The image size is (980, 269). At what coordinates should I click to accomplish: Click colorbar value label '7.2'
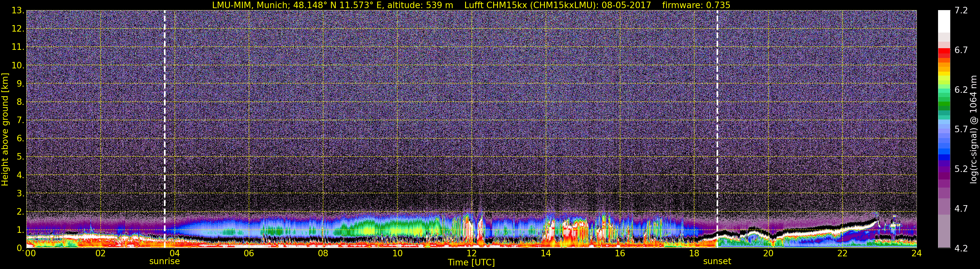[961, 11]
